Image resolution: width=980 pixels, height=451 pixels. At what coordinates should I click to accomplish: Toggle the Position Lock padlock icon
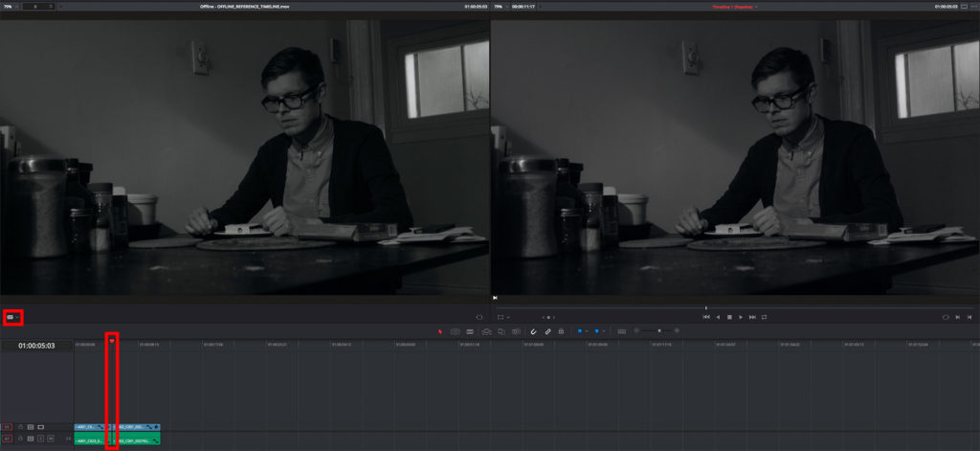tap(561, 331)
